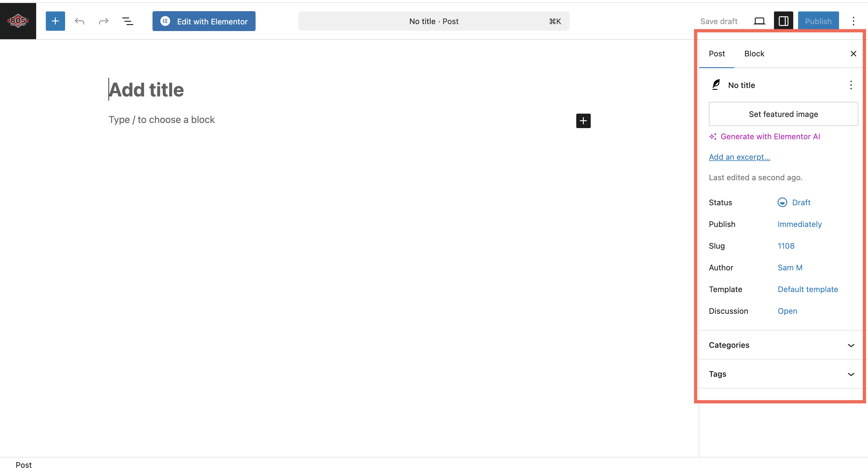
Task: Open the Document Overview list icon
Action: 127,21
